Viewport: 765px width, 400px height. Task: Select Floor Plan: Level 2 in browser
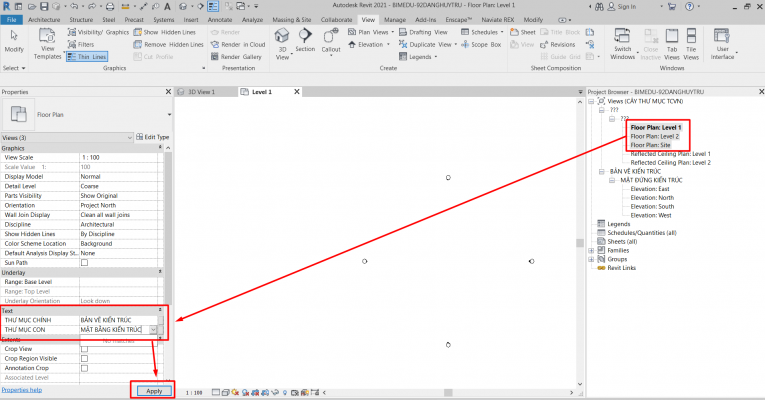coord(655,136)
